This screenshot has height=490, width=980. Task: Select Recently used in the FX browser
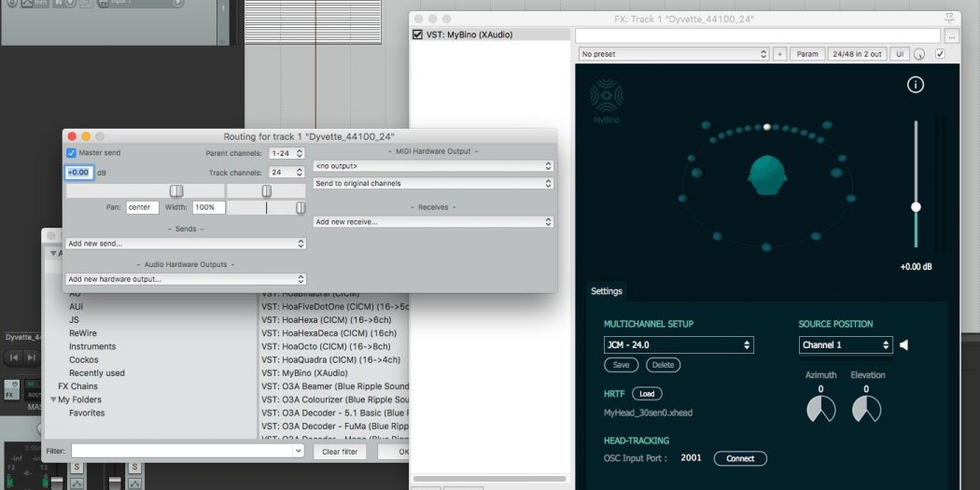pos(97,373)
